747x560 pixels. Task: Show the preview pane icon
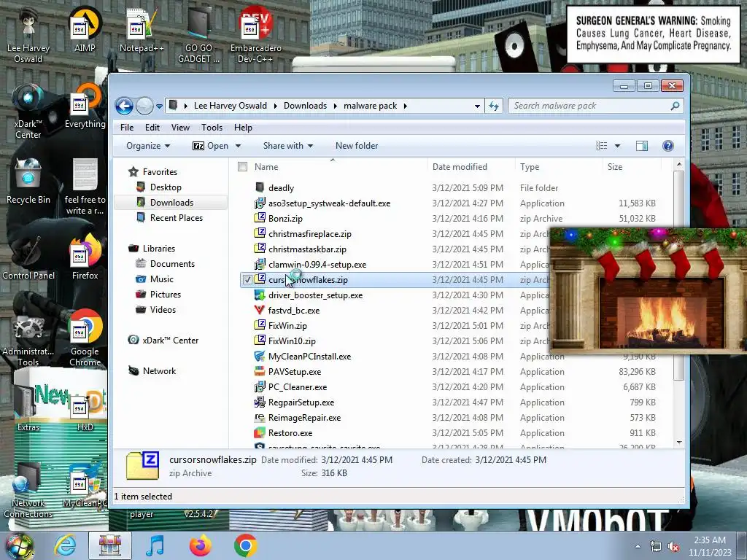(642, 146)
